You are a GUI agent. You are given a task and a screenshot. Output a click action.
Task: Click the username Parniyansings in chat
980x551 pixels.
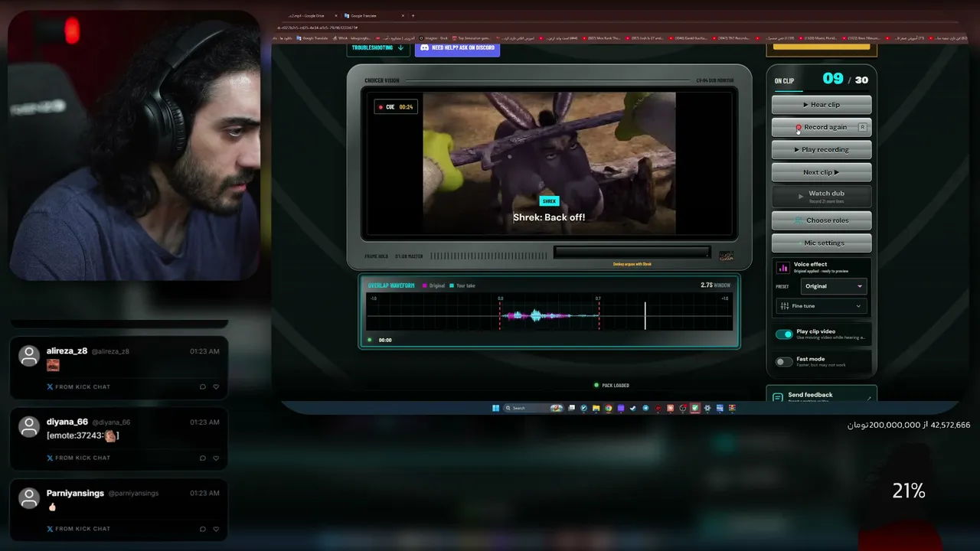[75, 494]
